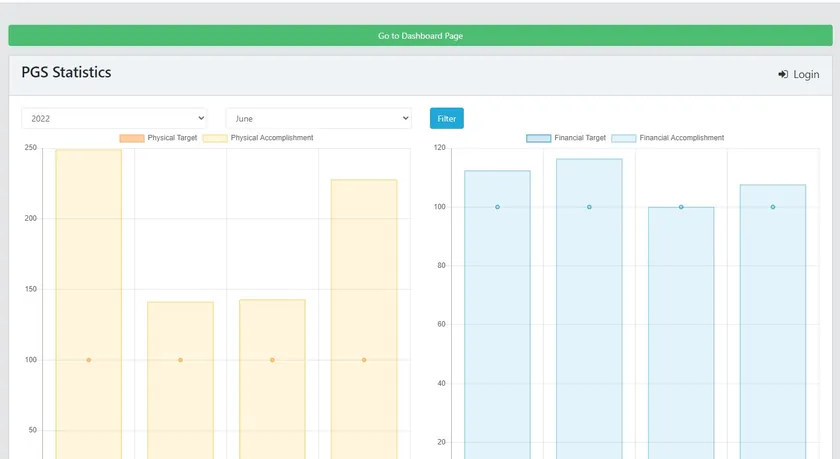Click the 200 label on physical axis
Screen dimensions: 840x459
click(x=31, y=219)
